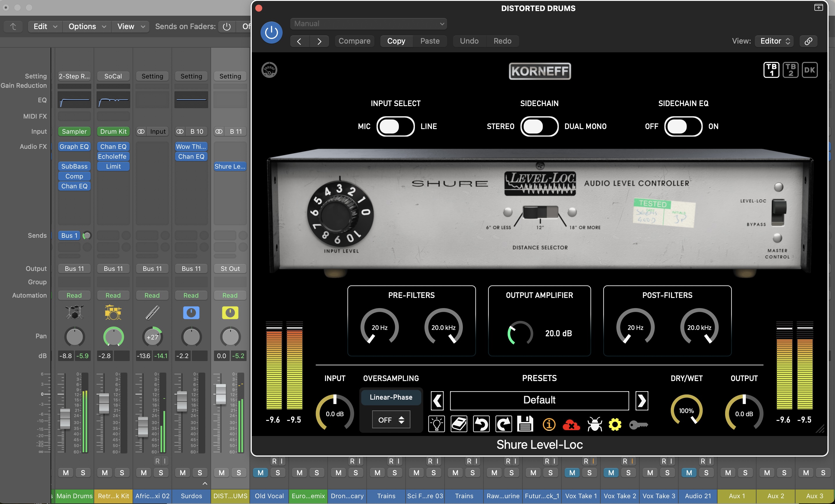Click the gray license key icon

coord(638,424)
